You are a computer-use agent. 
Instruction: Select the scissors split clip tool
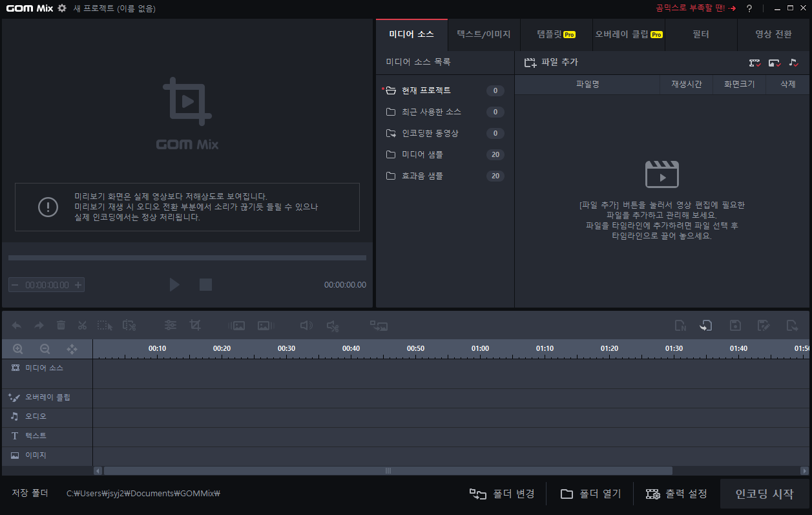pyautogui.click(x=82, y=326)
